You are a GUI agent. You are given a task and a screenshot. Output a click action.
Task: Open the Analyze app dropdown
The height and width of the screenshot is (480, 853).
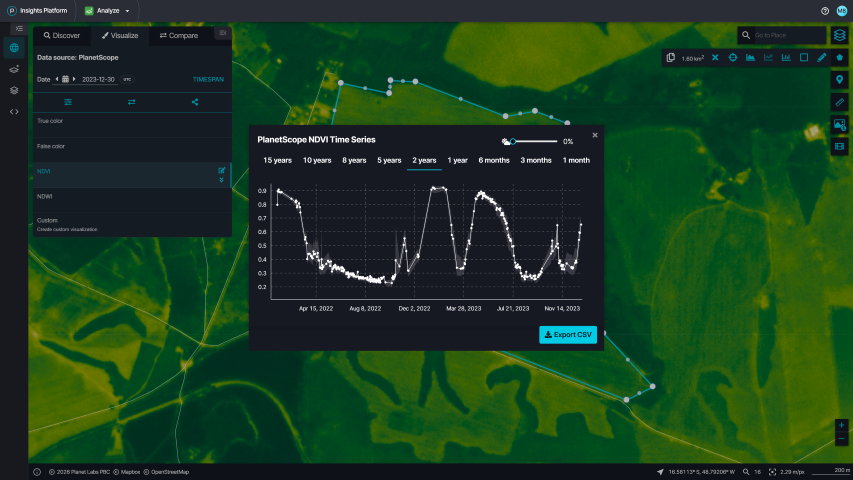(x=108, y=11)
